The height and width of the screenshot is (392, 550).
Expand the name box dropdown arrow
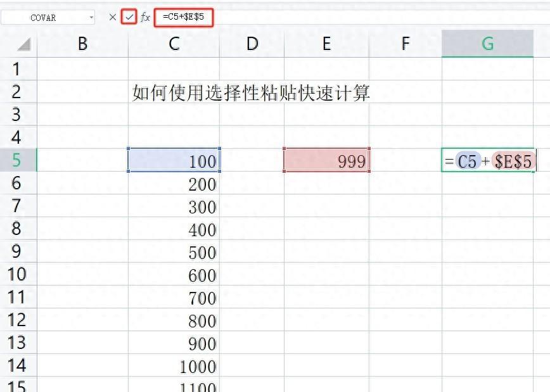point(91,17)
